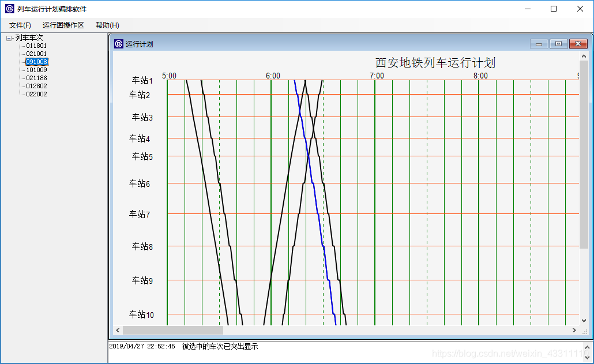Click the log timestamp 2019/04/27 22:52:45

[x=142, y=346]
